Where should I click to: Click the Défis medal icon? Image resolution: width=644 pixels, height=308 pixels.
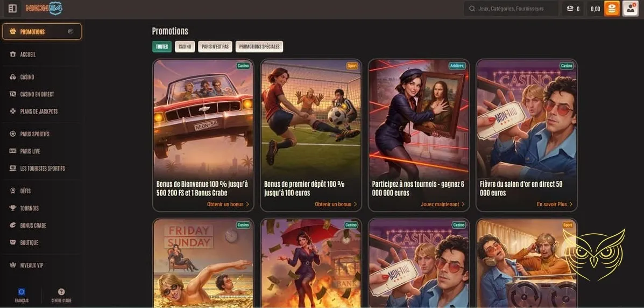[13, 191]
